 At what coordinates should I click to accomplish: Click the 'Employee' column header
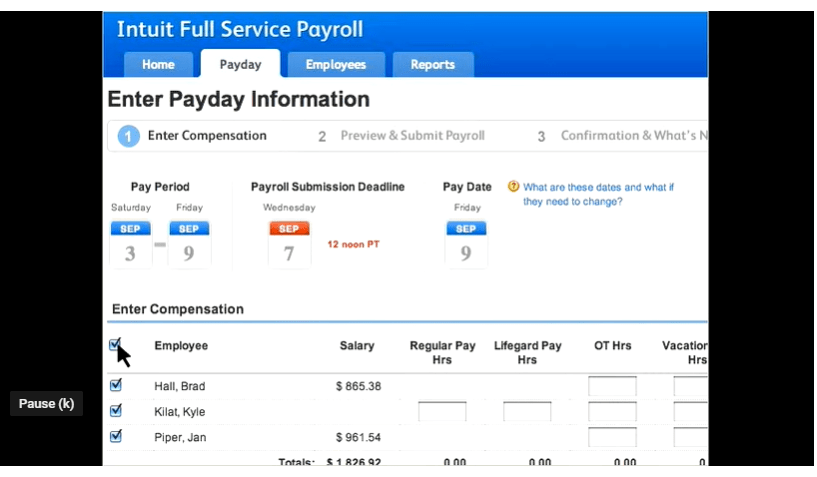pos(181,346)
